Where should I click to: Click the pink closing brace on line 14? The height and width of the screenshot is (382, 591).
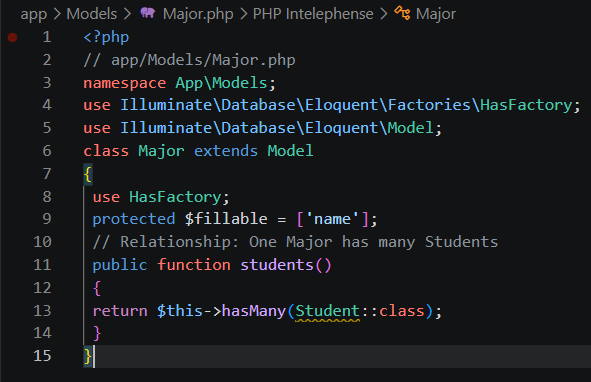coord(97,333)
